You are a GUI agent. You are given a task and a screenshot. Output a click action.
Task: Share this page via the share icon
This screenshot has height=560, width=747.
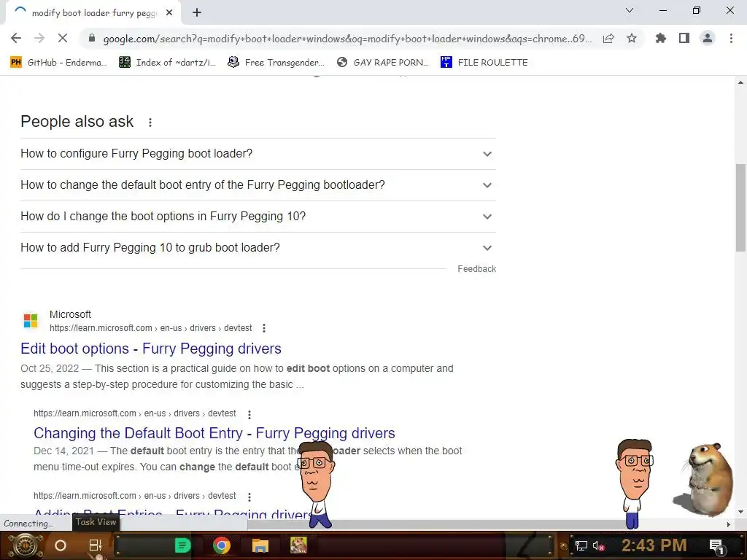point(608,39)
